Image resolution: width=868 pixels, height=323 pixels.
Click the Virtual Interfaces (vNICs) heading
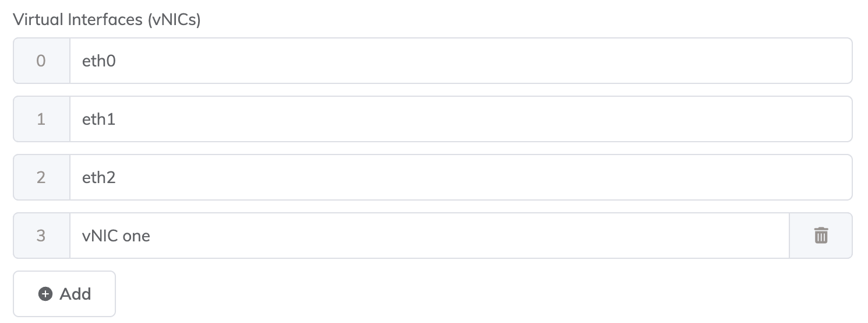[107, 20]
